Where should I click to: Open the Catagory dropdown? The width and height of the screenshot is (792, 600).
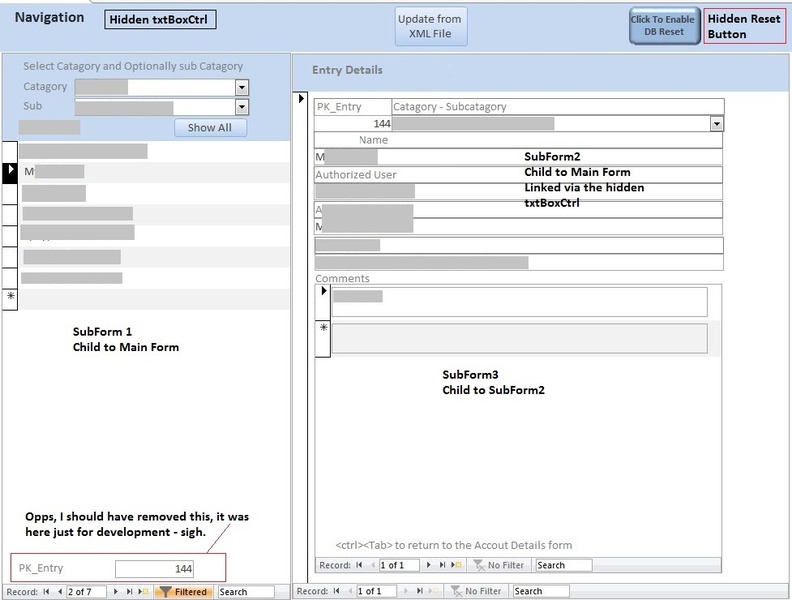(x=241, y=87)
